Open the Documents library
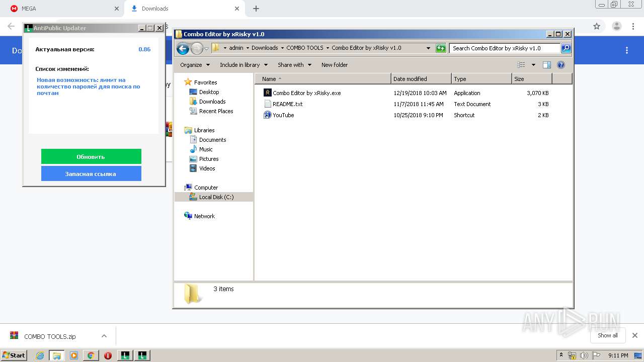The width and height of the screenshot is (644, 362). pos(208,140)
